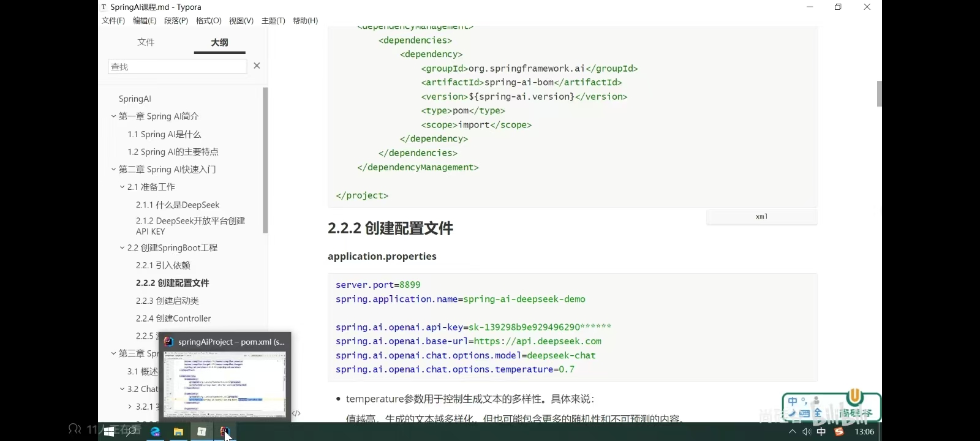Screen dimensions: 980x441
Task: Collapse 第二章 Spring AI快速入门 outline node
Action: click(113, 170)
